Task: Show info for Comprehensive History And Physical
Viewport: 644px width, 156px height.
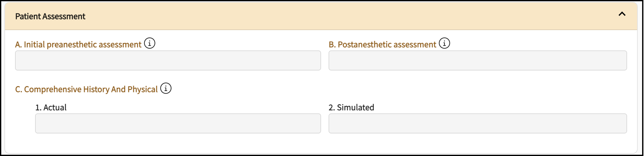Action: click(166, 88)
